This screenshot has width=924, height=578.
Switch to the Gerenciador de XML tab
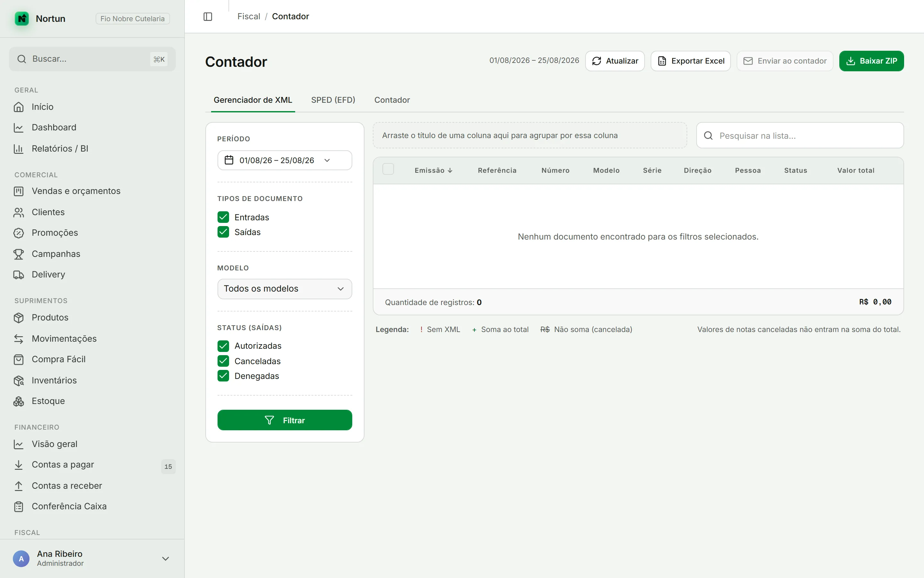pyautogui.click(x=253, y=100)
